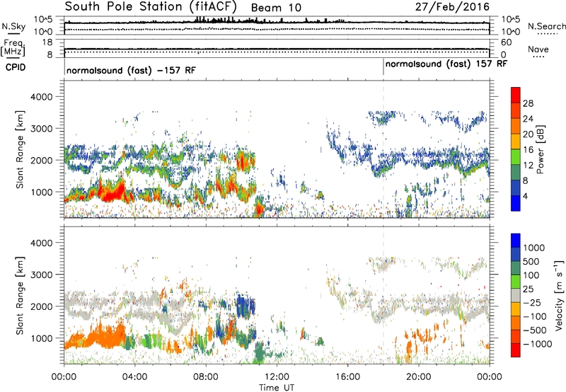Click the "100" label on velocity colorbar
Screen dimensions: 566x392
[531, 275]
